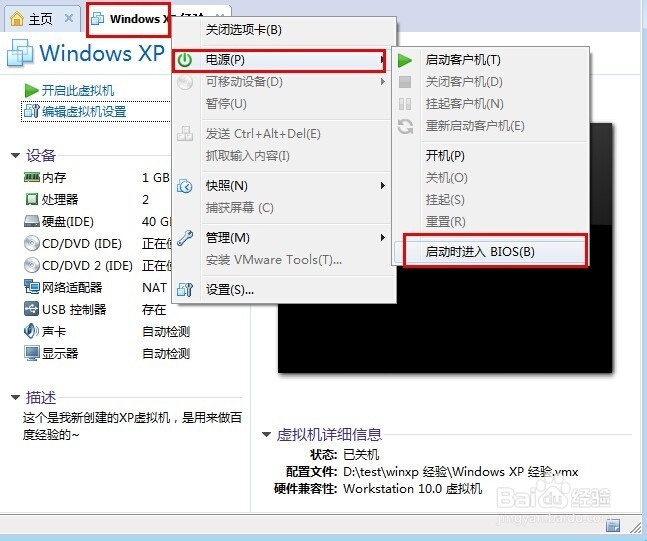Screen dimensions: 647x541
Task: Choose 捕获屏幕 (C)
Action: coord(284,208)
